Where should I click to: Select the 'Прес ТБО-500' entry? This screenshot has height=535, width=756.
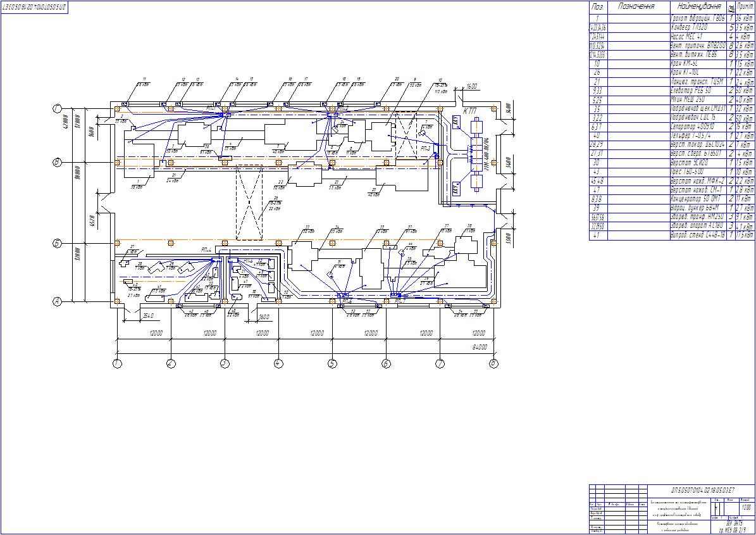click(688, 172)
